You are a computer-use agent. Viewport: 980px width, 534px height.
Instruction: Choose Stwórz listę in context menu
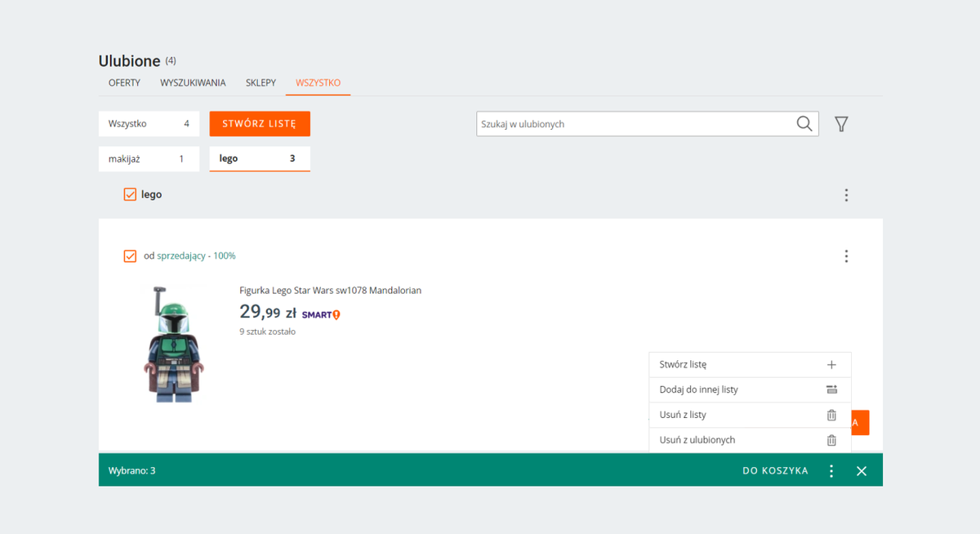point(750,365)
